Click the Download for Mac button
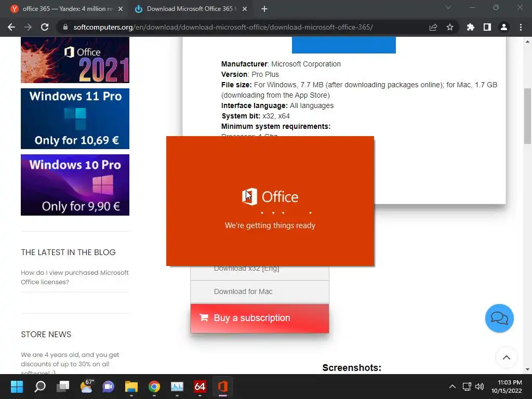 coord(260,291)
